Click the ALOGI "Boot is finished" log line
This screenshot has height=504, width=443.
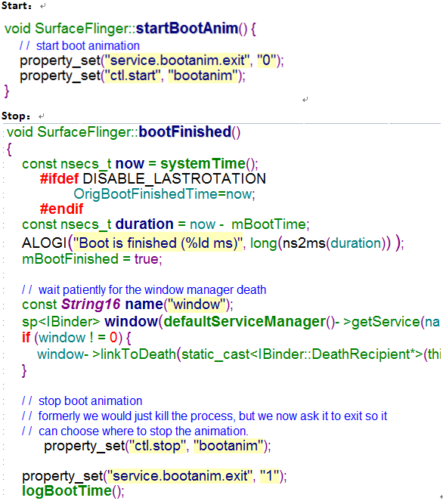pyautogui.click(x=213, y=243)
